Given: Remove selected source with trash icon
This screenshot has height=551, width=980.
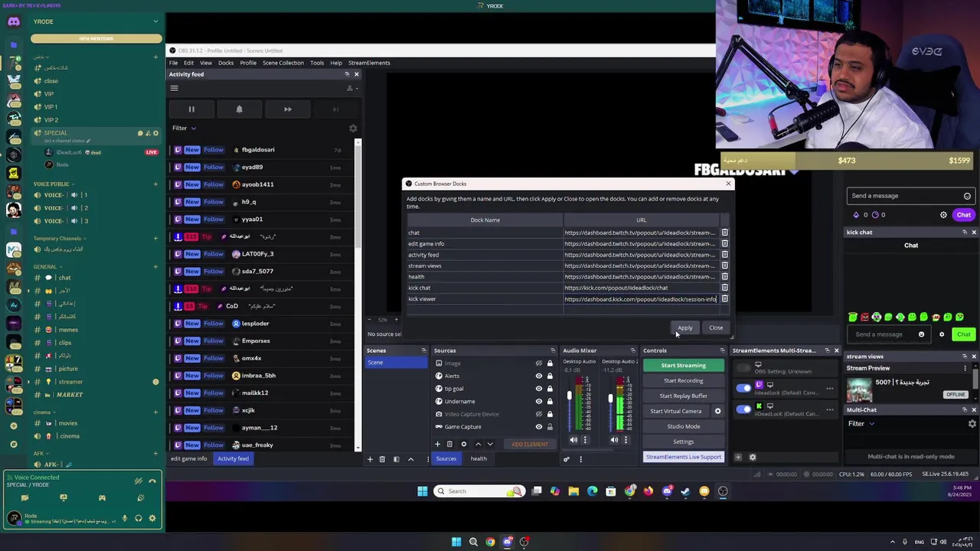Looking at the screenshot, I should [449, 444].
